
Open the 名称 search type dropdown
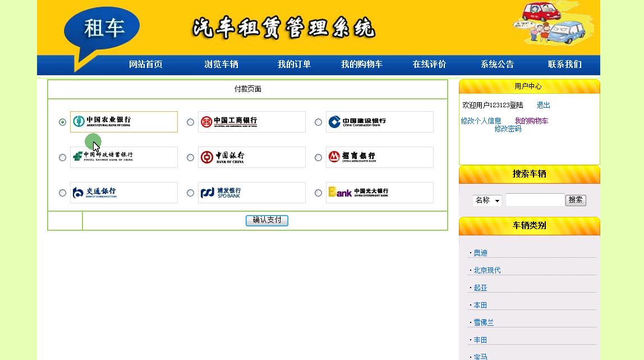(487, 200)
